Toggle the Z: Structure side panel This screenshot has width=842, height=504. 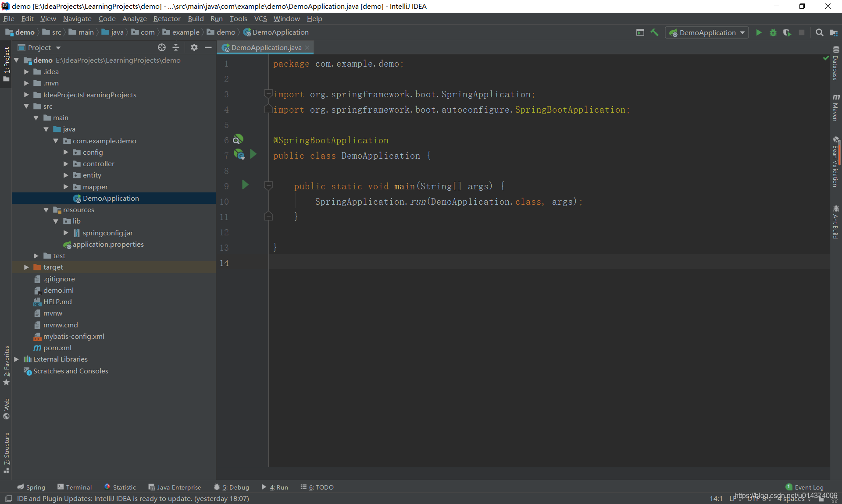point(6,453)
